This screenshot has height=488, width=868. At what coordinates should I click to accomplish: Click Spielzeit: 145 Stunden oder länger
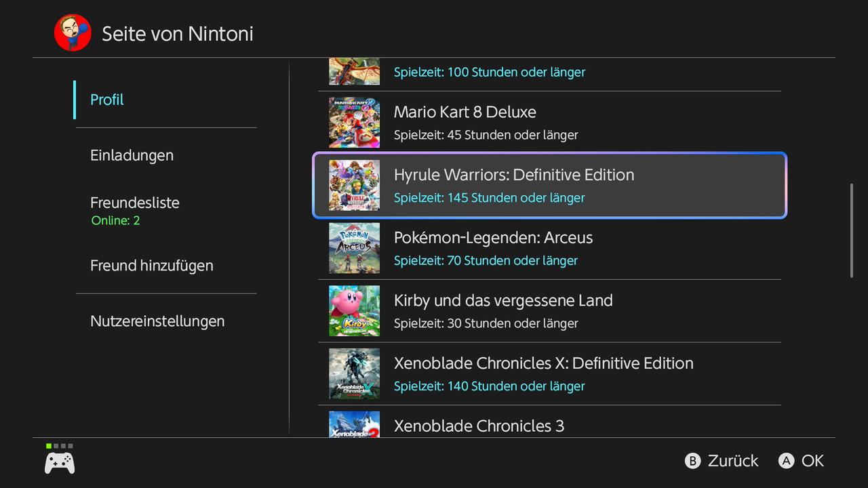pyautogui.click(x=490, y=198)
